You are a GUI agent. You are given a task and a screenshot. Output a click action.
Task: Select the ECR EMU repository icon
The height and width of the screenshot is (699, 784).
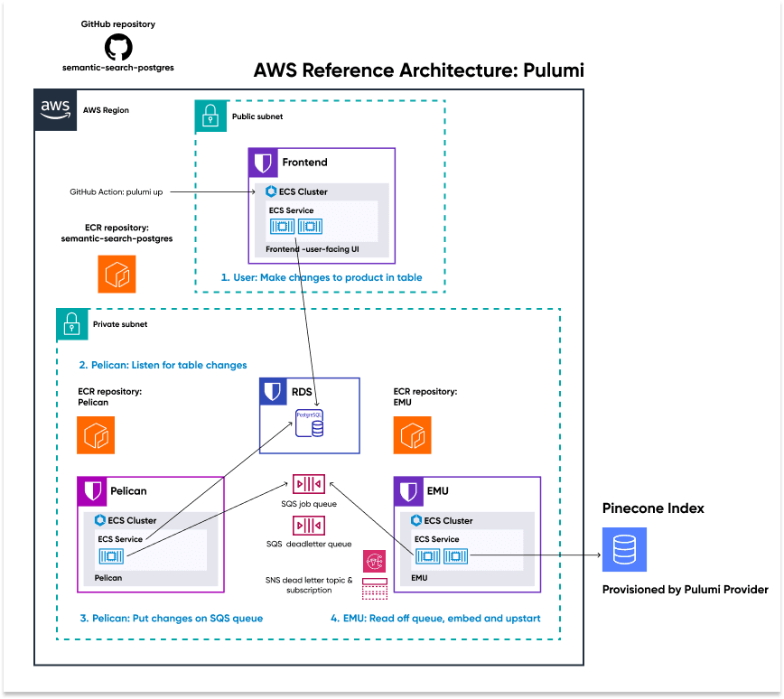click(x=413, y=434)
